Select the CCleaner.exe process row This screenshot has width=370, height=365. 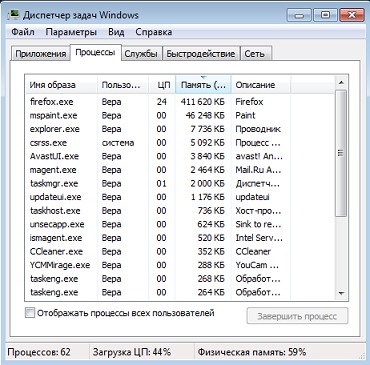[x=180, y=252]
